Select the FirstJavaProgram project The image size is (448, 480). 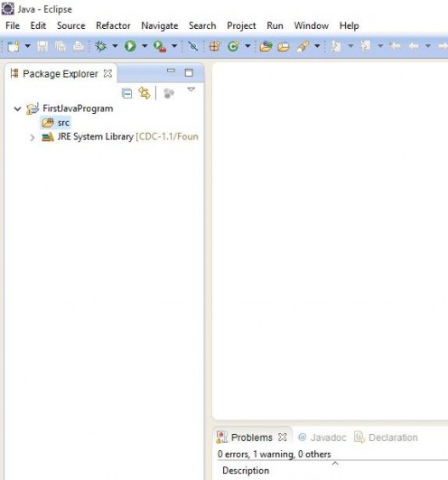click(78, 108)
